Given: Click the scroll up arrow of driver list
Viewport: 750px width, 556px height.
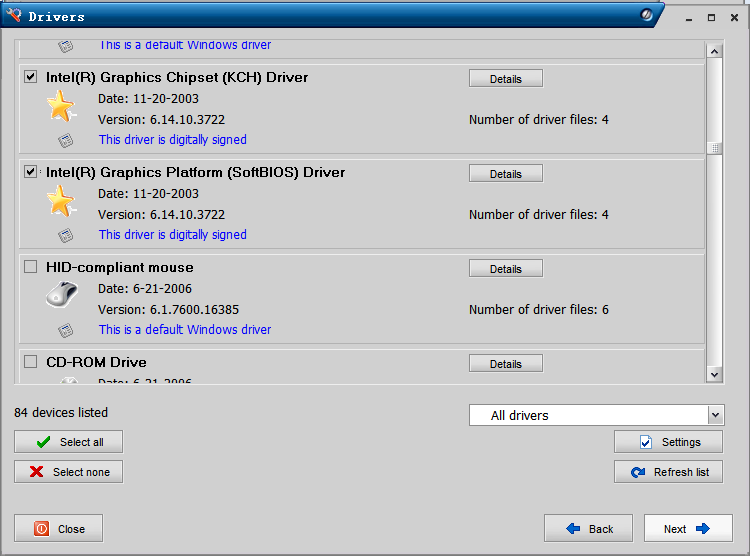Looking at the screenshot, I should [x=715, y=51].
